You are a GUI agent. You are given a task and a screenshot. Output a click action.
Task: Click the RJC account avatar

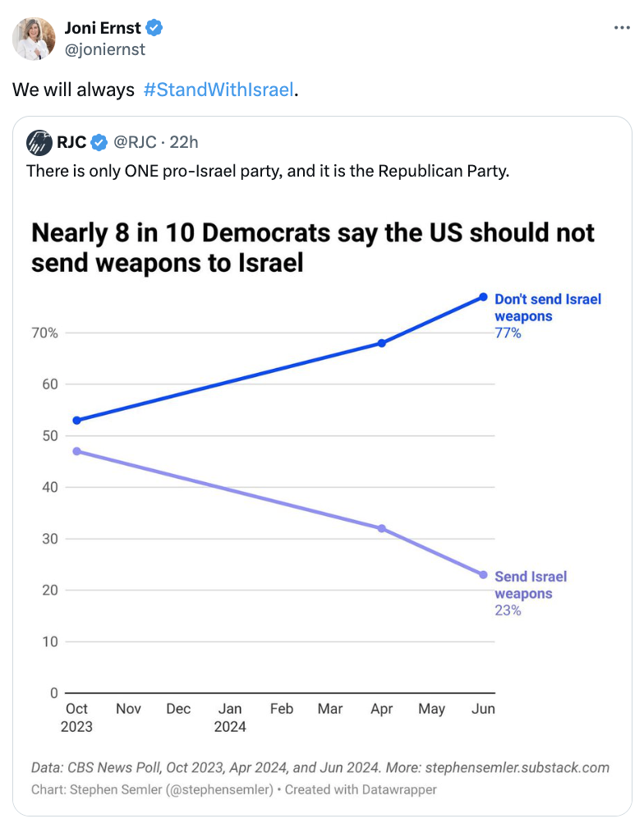point(39,142)
